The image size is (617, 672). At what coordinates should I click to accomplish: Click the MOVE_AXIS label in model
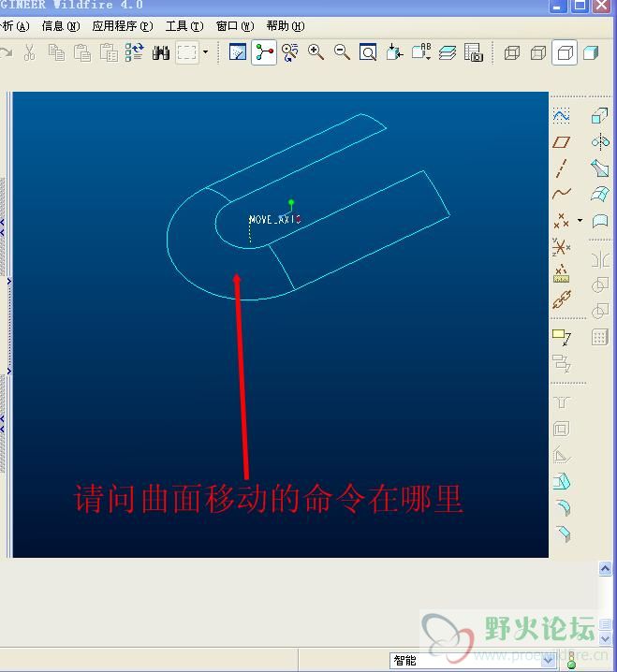(x=275, y=219)
